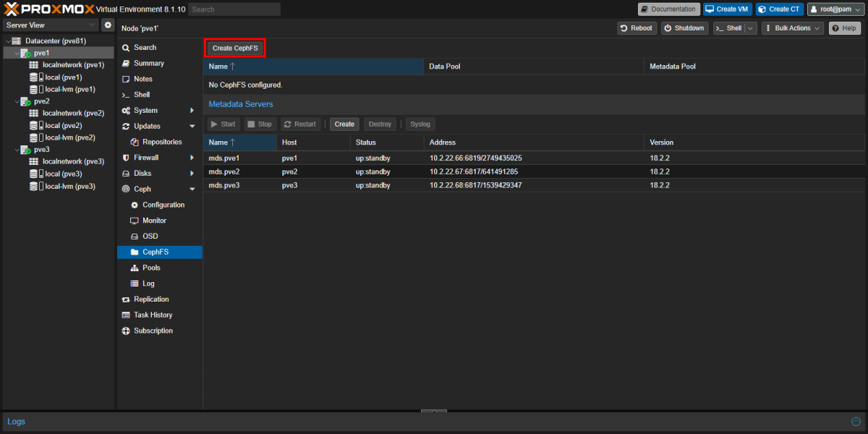Click the Reboot button
This screenshot has height=434, width=868.
click(637, 28)
